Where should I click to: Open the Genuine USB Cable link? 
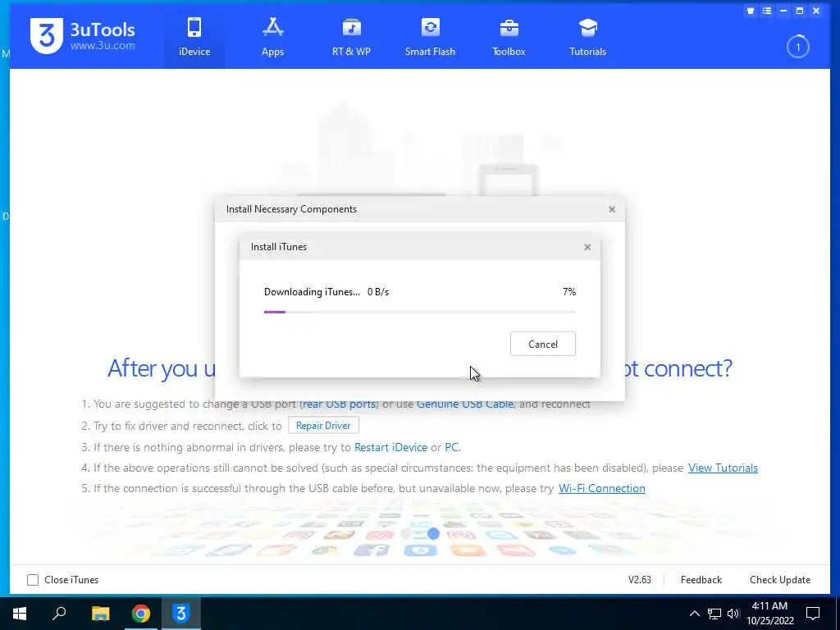(x=465, y=404)
